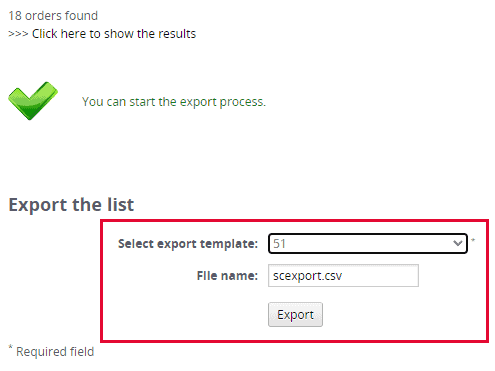Expand the Select export template dropdown
This screenshot has height=371, width=495.
coord(368,244)
